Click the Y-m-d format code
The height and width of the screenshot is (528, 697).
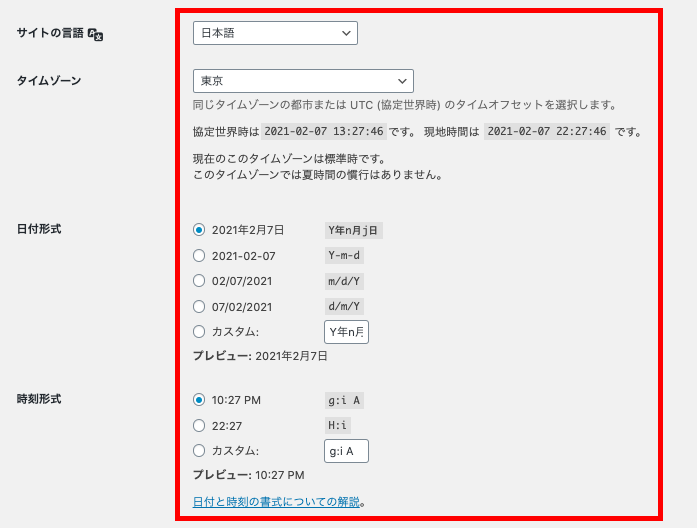point(345,256)
